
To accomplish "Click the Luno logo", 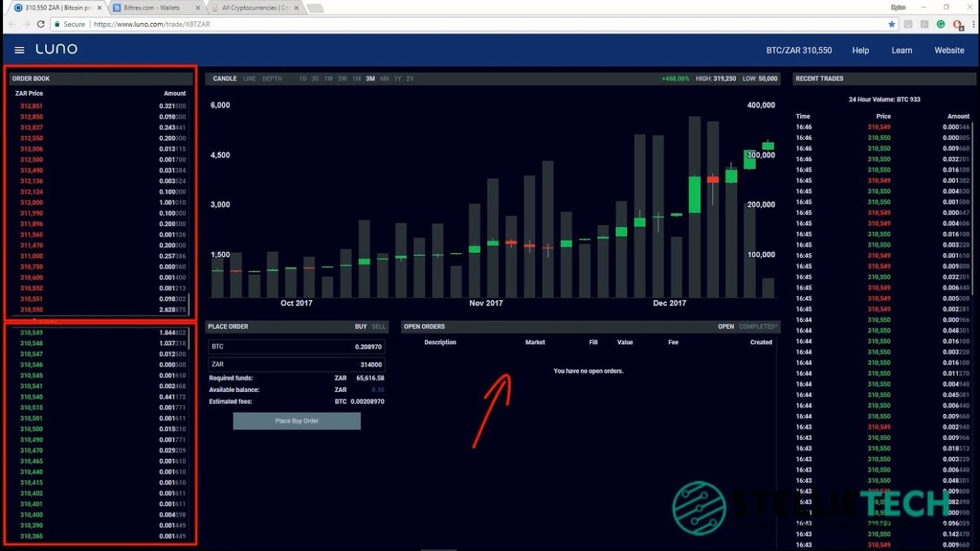I will tap(56, 49).
